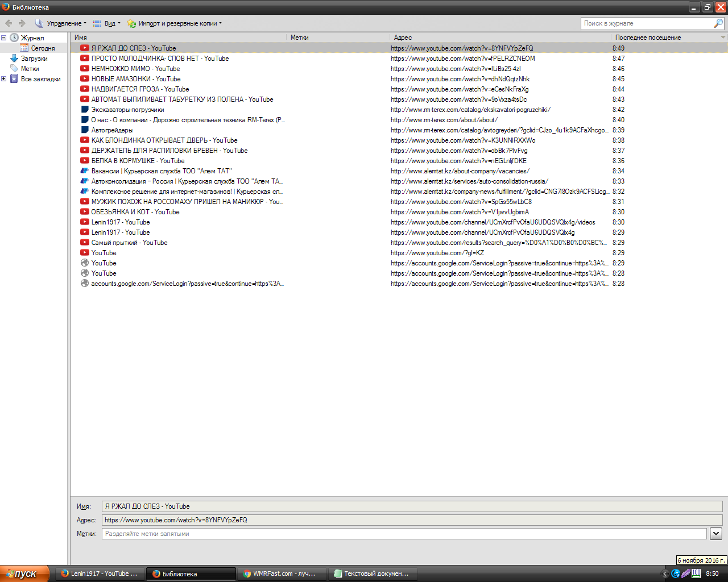Click the alemtat.kz vacancies address cell
Viewport: 728px width, 582px height.
point(460,171)
